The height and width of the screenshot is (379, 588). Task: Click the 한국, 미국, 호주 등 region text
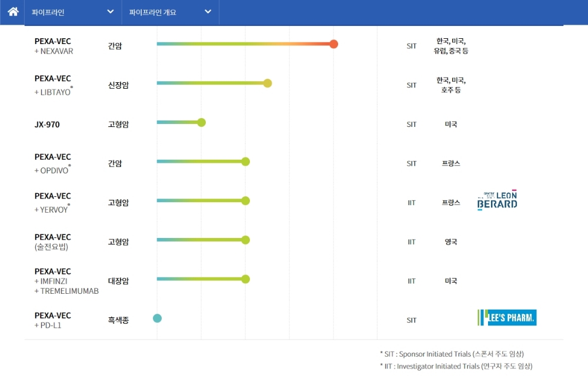451,85
